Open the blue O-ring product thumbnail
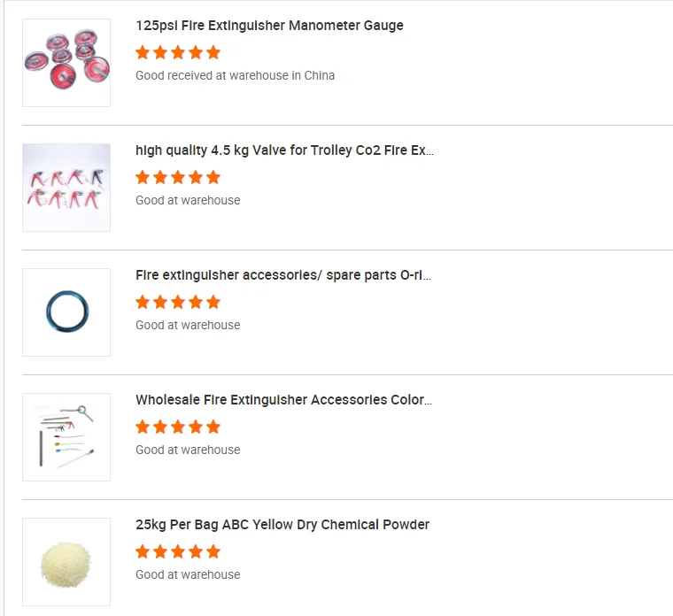The height and width of the screenshot is (616, 673). [x=66, y=312]
